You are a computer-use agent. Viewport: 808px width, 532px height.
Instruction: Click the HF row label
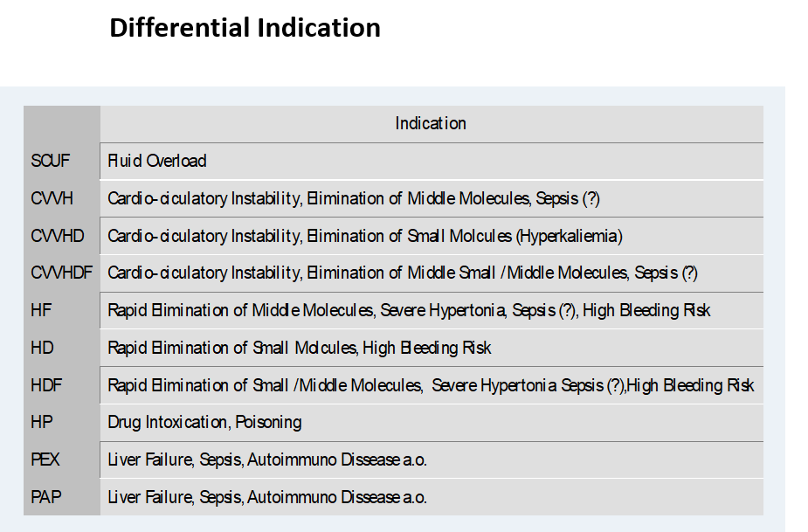[41, 310]
